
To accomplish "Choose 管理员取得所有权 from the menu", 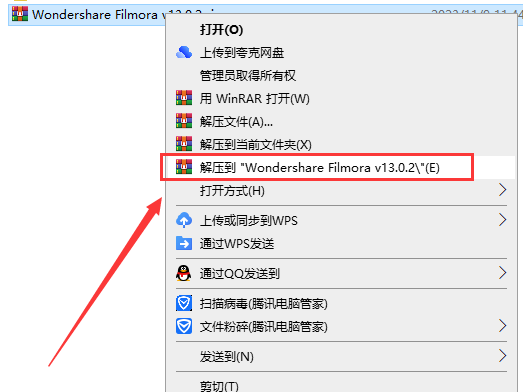I will [x=247, y=76].
